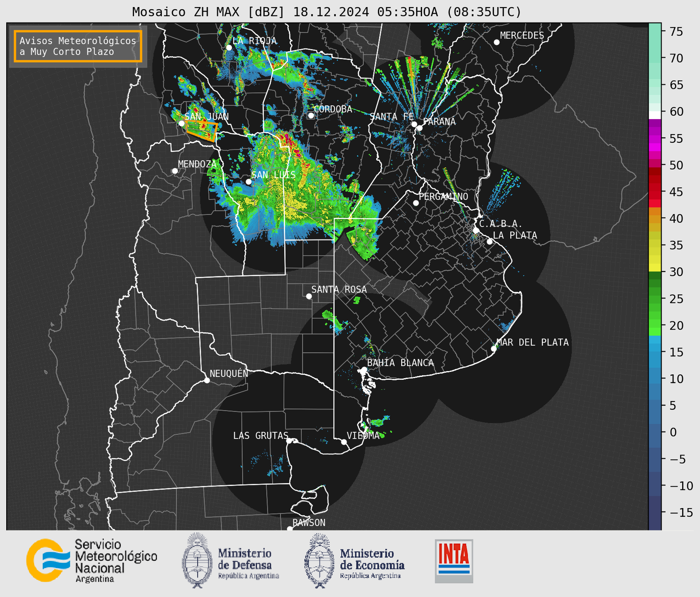This screenshot has height=597, width=700.
Task: Click the "75" value on the color scale
Action: tap(676, 32)
